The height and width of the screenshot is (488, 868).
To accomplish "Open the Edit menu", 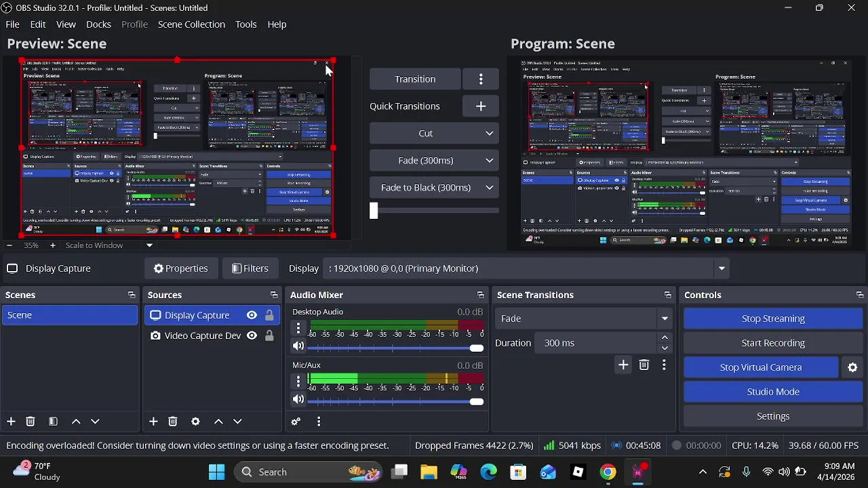I will [38, 24].
